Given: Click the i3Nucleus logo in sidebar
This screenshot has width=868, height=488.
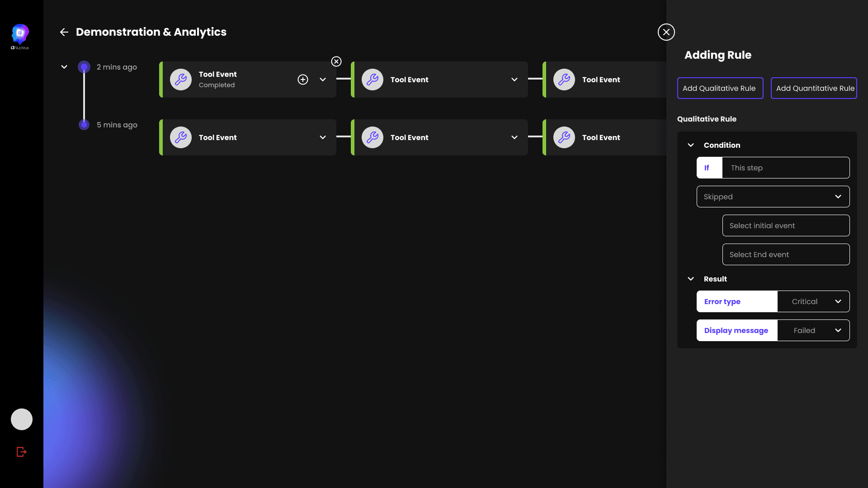Looking at the screenshot, I should pyautogui.click(x=20, y=37).
